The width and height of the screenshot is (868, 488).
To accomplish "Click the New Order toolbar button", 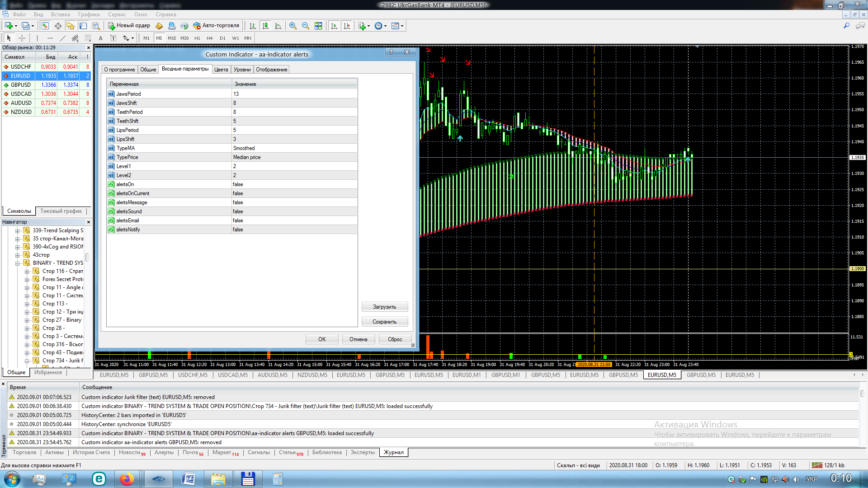I will 129,26.
